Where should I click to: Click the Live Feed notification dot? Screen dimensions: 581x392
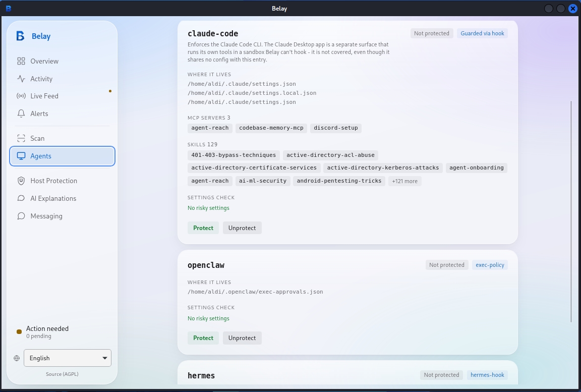[x=110, y=91]
